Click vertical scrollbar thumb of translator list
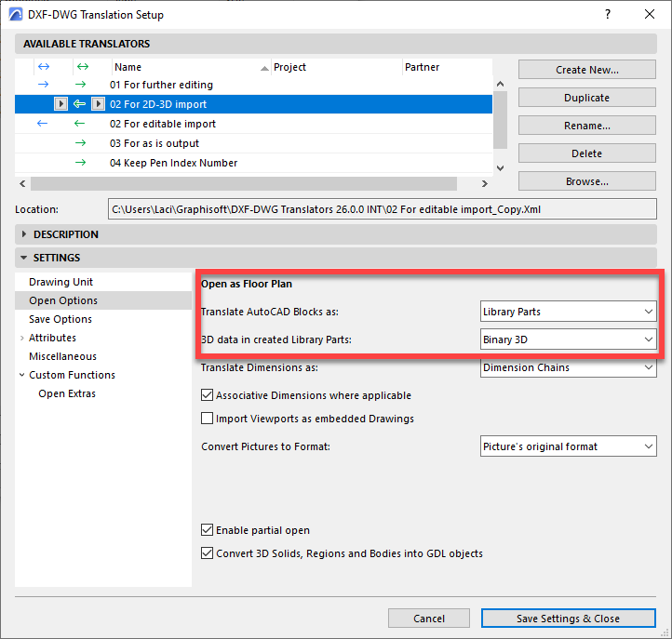This screenshot has width=672, height=639. tap(500, 120)
